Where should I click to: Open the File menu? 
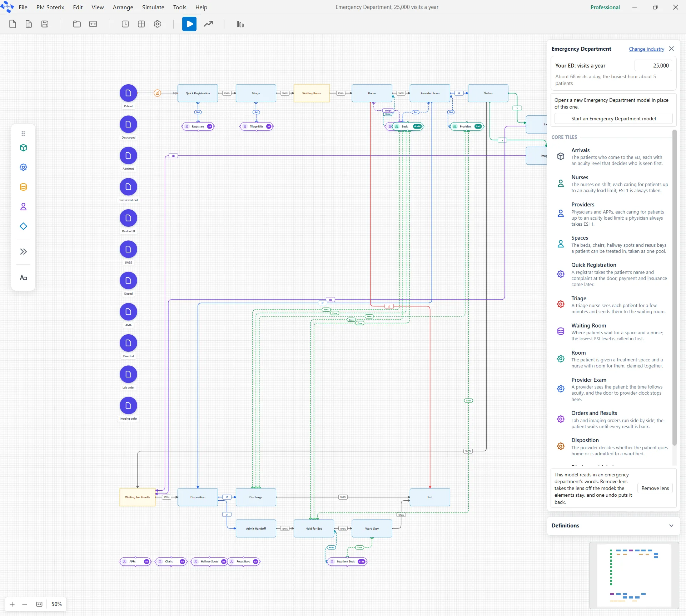[x=23, y=7]
